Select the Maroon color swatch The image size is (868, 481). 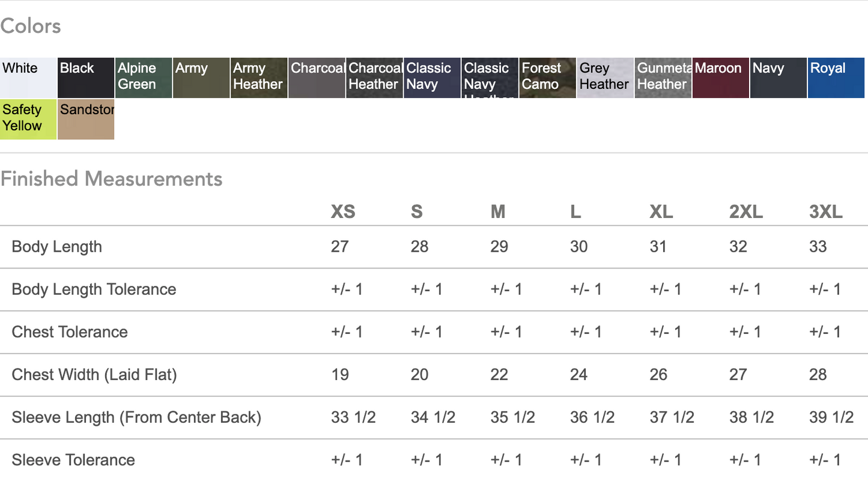click(720, 78)
